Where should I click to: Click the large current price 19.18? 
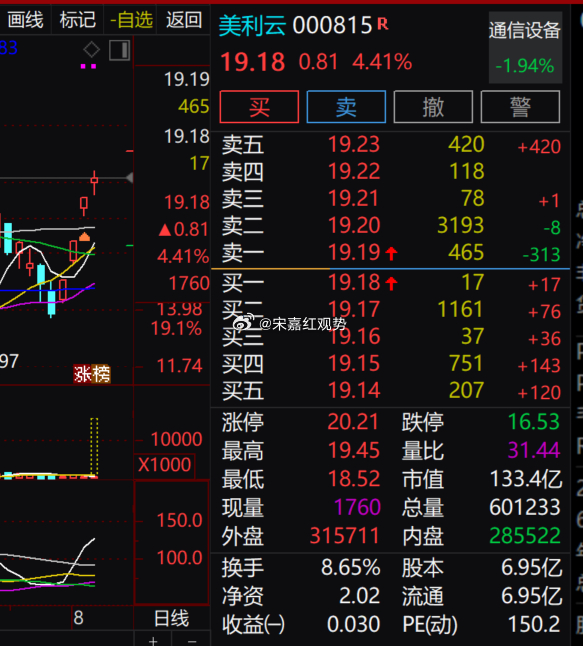click(x=253, y=62)
